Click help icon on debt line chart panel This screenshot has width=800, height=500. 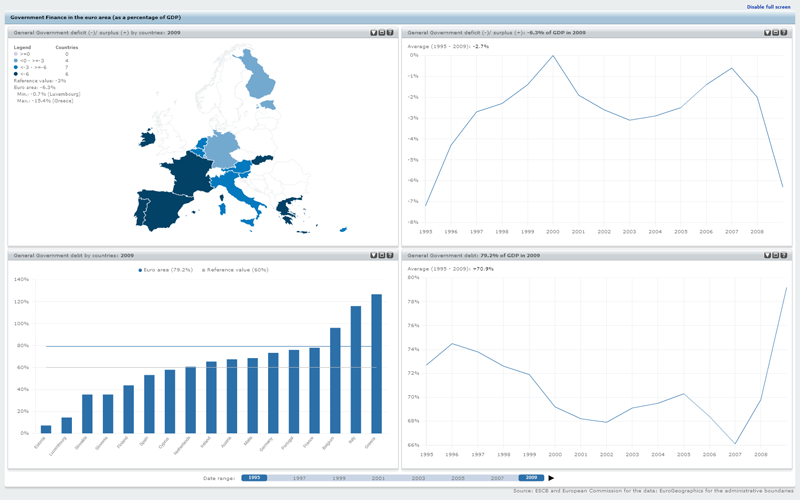tap(782, 256)
